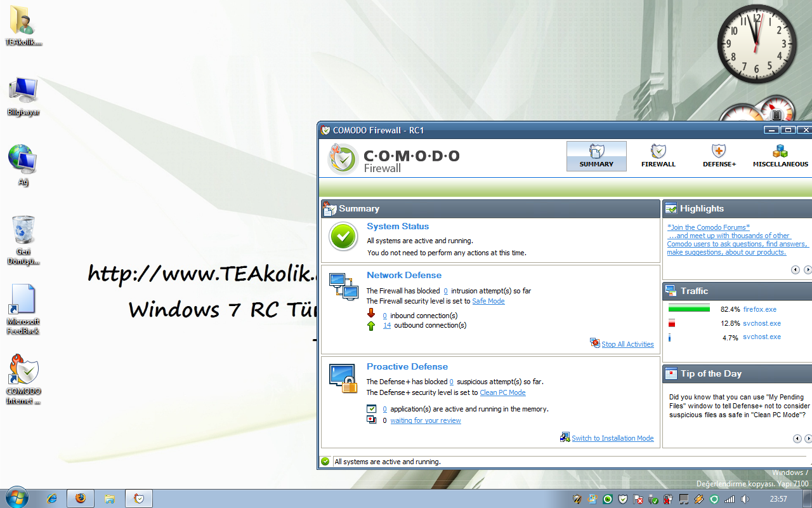Select the Bilgisayar desktop icon
The width and height of the screenshot is (812, 508).
[23, 96]
